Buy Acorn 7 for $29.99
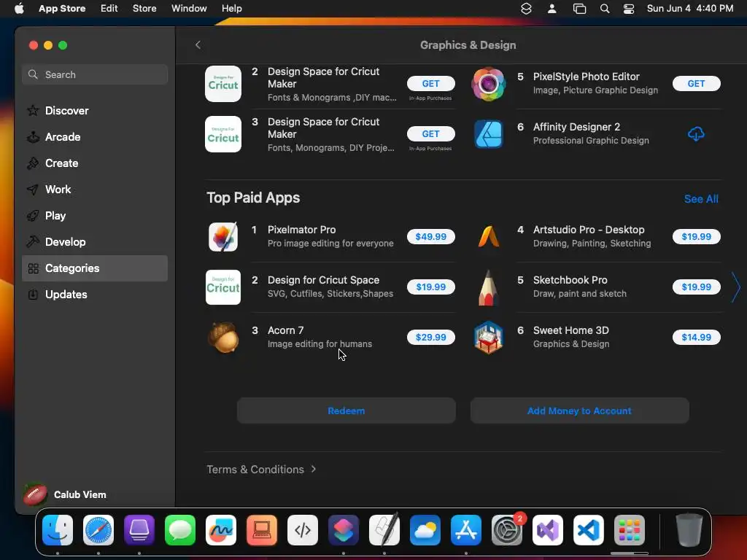This screenshot has height=560, width=747. 430,337
